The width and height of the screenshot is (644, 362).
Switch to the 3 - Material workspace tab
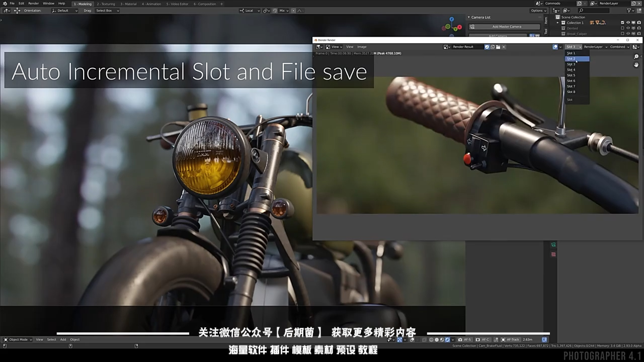[x=128, y=4]
